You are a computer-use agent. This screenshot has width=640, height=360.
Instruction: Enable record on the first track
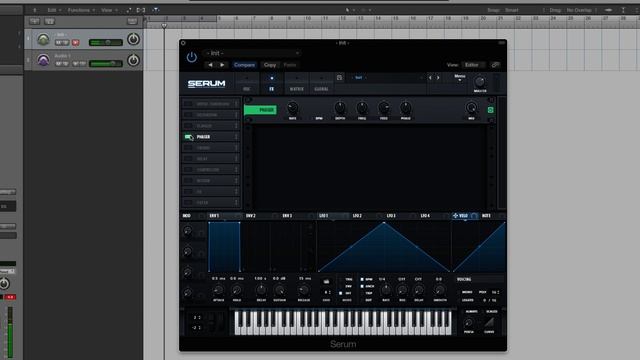point(76,42)
